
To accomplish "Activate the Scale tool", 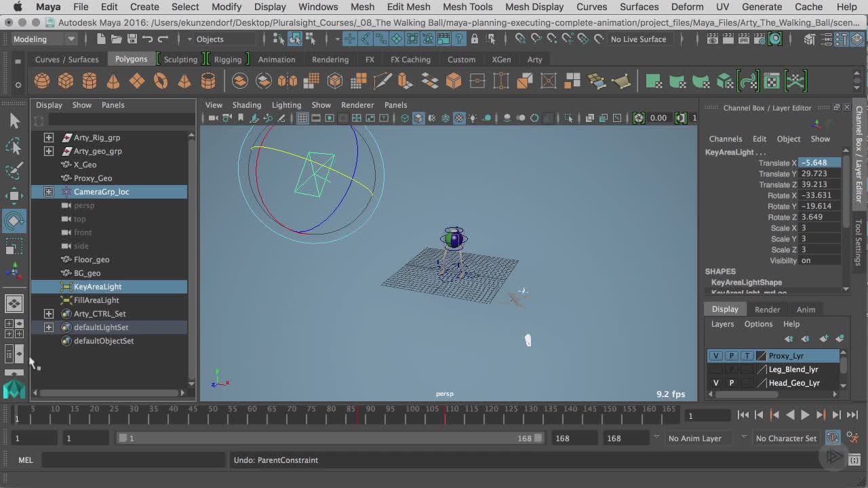I will [14, 246].
